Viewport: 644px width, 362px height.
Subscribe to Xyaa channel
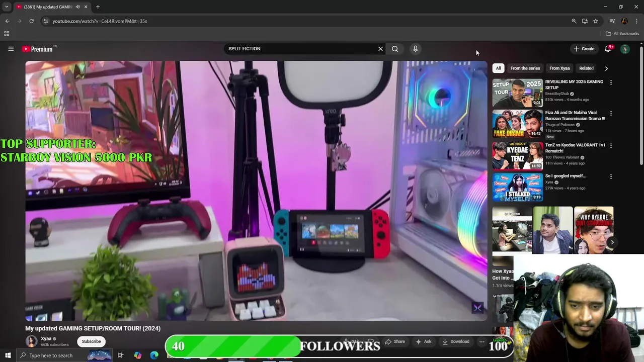pos(91,341)
